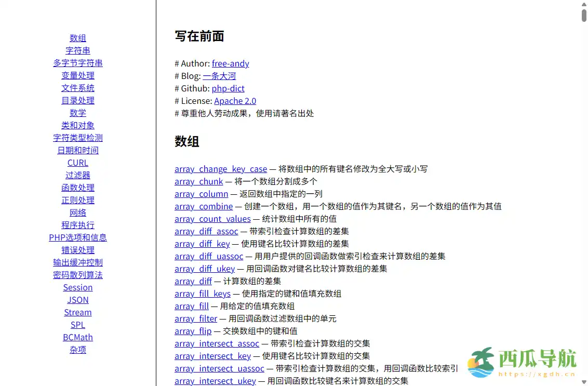Open array_diff_assoc function documentation

coord(206,231)
